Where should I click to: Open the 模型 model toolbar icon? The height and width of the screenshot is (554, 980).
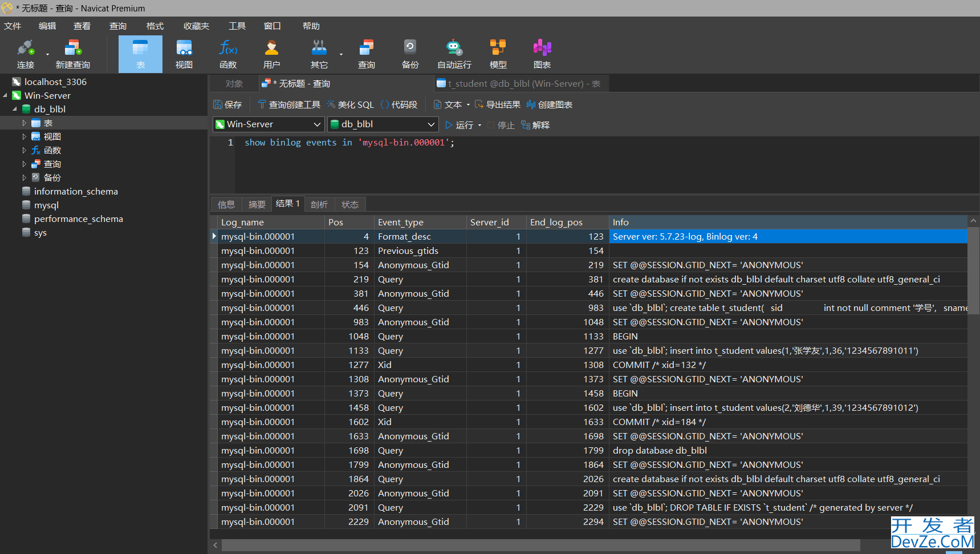(498, 54)
